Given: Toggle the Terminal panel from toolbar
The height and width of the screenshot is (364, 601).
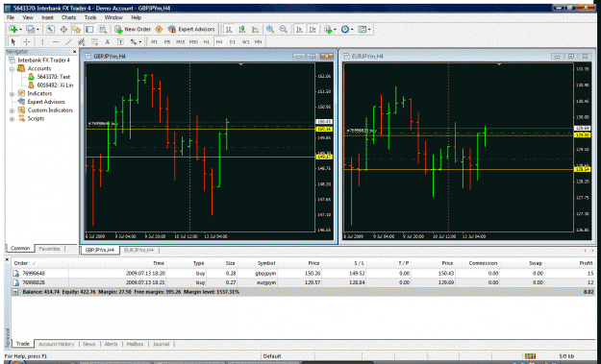Looking at the screenshot, I should [89, 30].
